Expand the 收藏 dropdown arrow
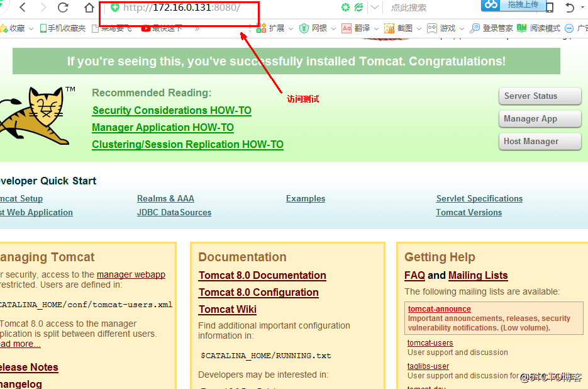 click(31, 28)
